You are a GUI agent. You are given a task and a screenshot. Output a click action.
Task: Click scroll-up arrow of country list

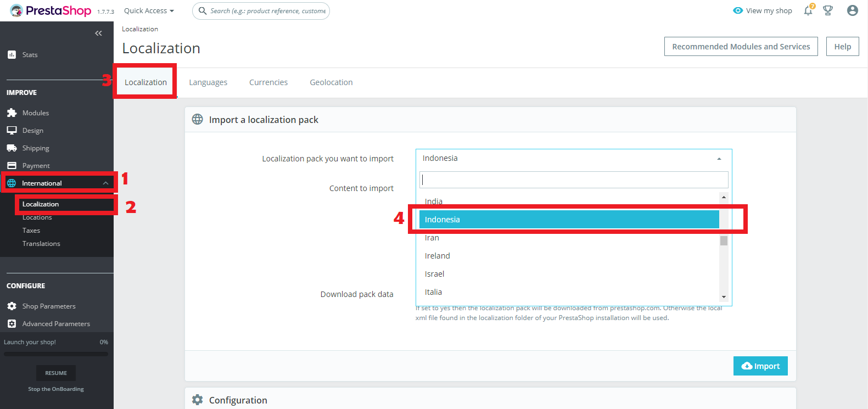724,197
